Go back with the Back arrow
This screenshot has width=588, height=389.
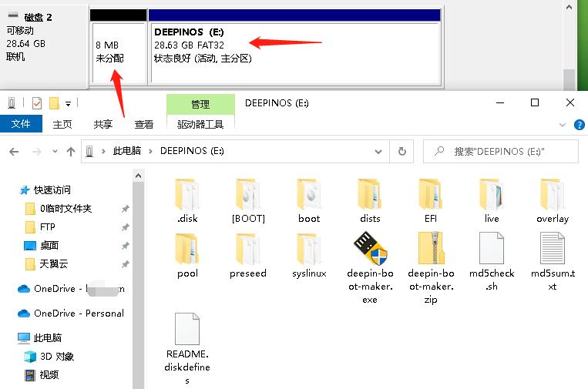click(x=14, y=152)
